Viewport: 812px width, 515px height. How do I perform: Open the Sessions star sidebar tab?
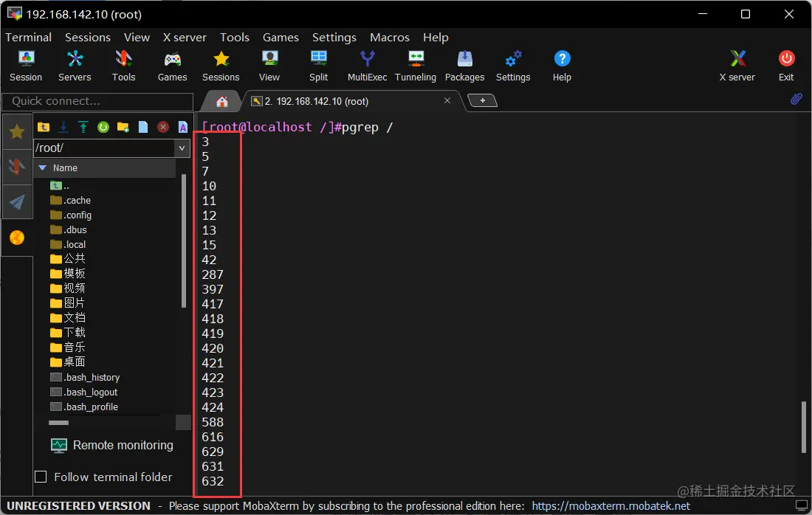click(x=16, y=132)
